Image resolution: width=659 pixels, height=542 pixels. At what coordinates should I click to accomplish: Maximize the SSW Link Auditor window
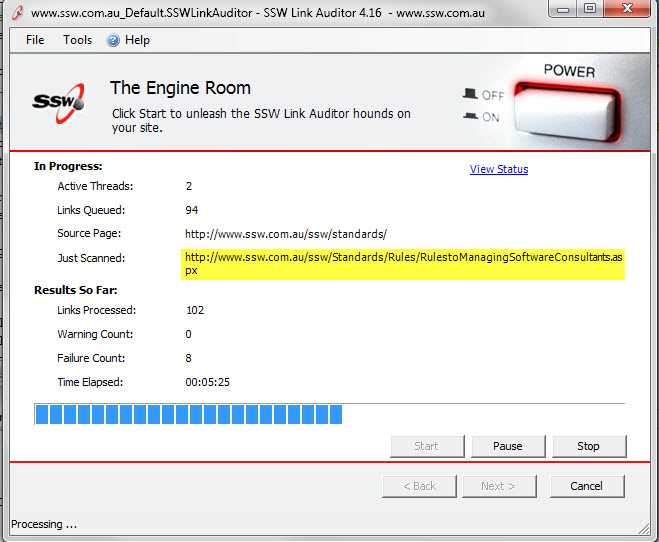[590, 9]
